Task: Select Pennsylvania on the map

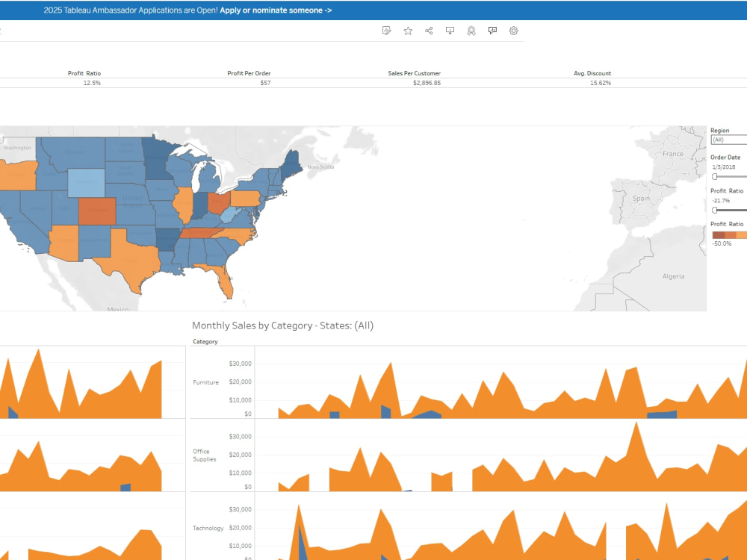Action: 247,198
